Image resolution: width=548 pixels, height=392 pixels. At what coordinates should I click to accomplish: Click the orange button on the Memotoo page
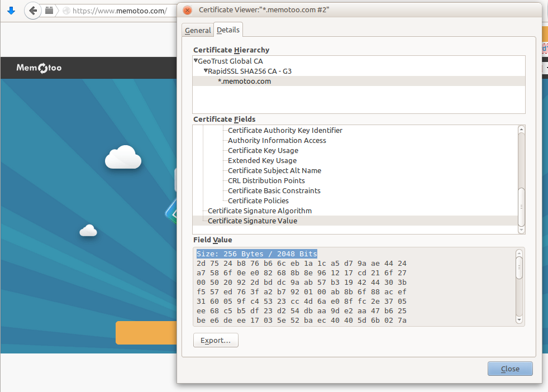click(x=146, y=333)
